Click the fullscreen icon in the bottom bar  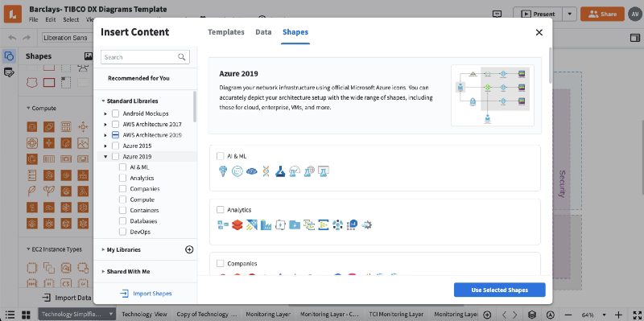pos(637,315)
